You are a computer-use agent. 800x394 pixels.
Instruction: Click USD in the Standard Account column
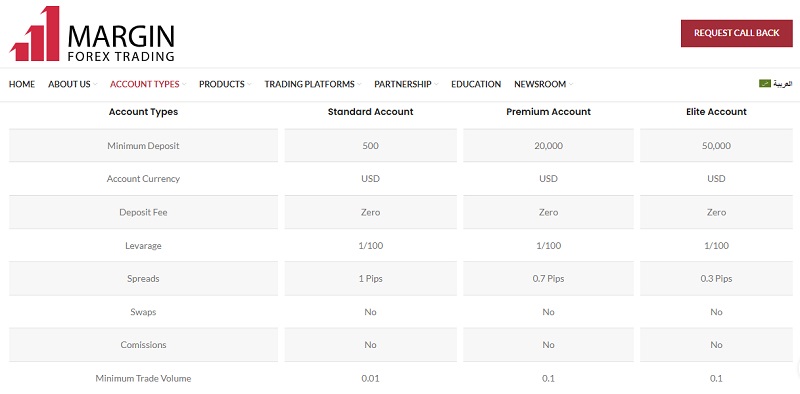click(x=370, y=179)
